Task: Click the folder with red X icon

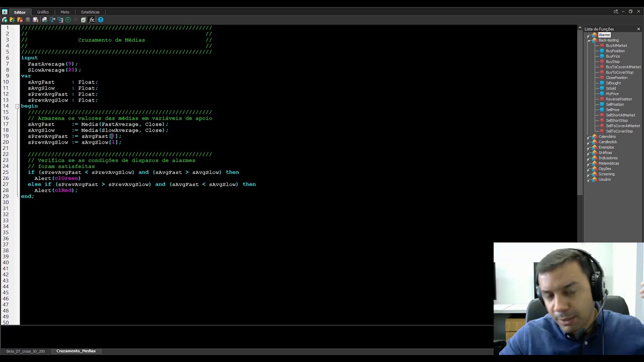Action: click(20, 20)
